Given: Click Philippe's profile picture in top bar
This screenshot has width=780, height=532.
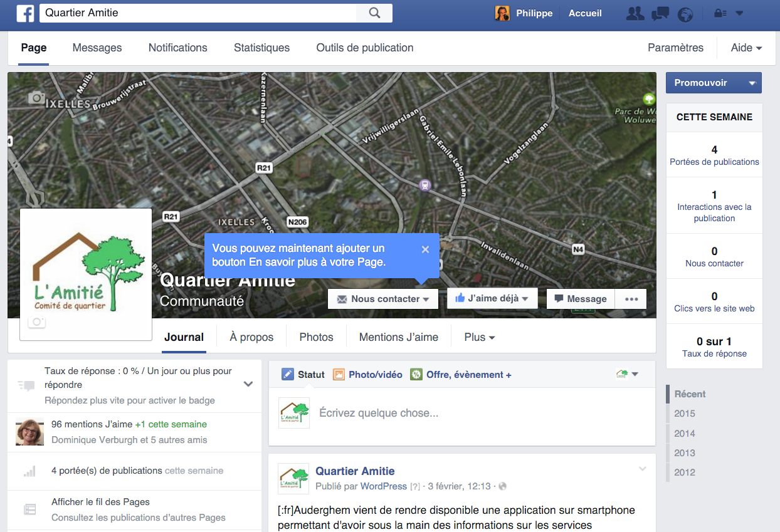Looking at the screenshot, I should (x=502, y=13).
